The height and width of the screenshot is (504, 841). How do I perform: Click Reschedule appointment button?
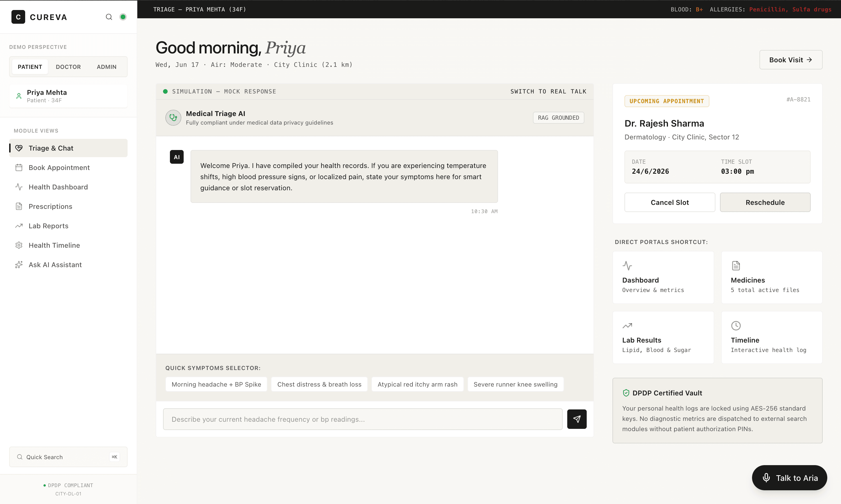click(x=765, y=202)
